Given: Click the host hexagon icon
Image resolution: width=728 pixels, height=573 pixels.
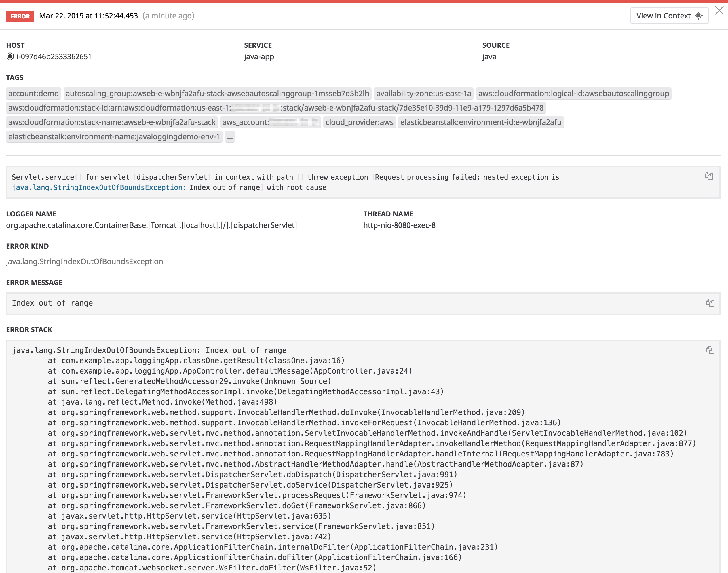Looking at the screenshot, I should [10, 57].
